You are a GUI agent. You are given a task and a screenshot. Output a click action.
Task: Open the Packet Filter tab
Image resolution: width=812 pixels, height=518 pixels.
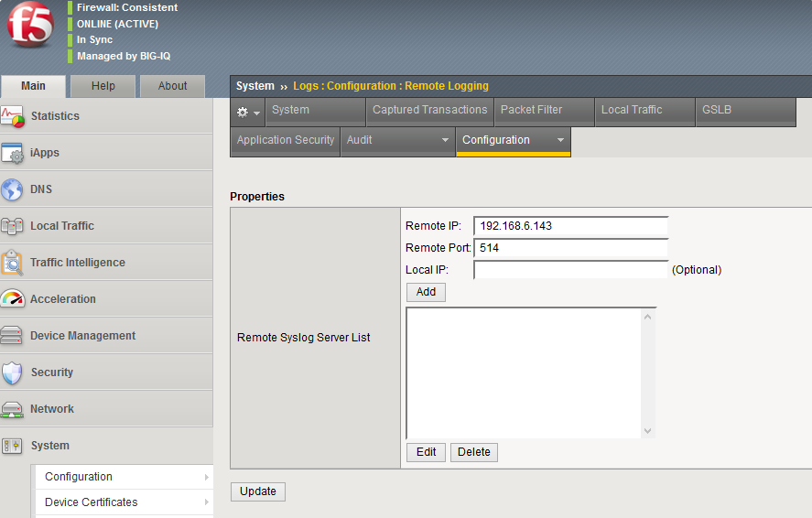[531, 110]
